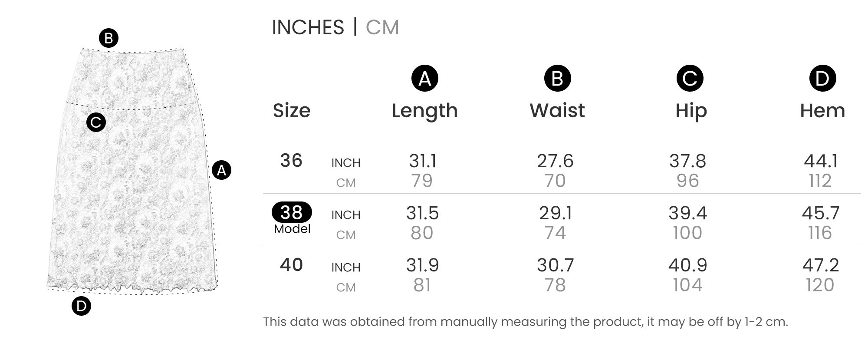Select the D marker below the skirt hem
Viewport: 868px width, 350px height.
point(81,306)
